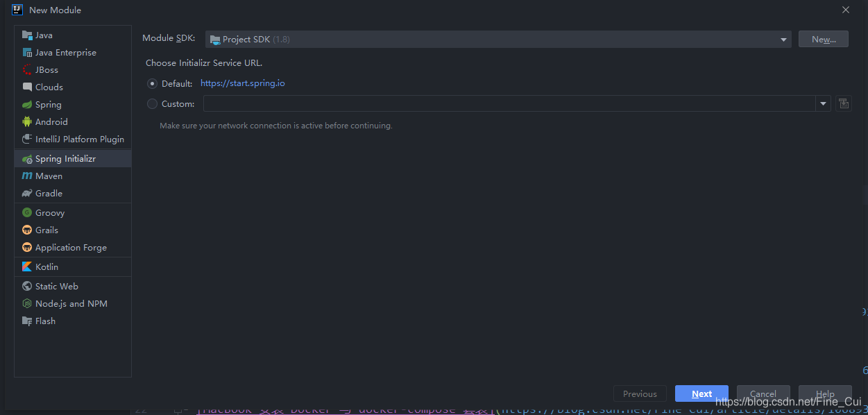Click the Cancel button
This screenshot has width=868, height=415.
coord(763,393)
